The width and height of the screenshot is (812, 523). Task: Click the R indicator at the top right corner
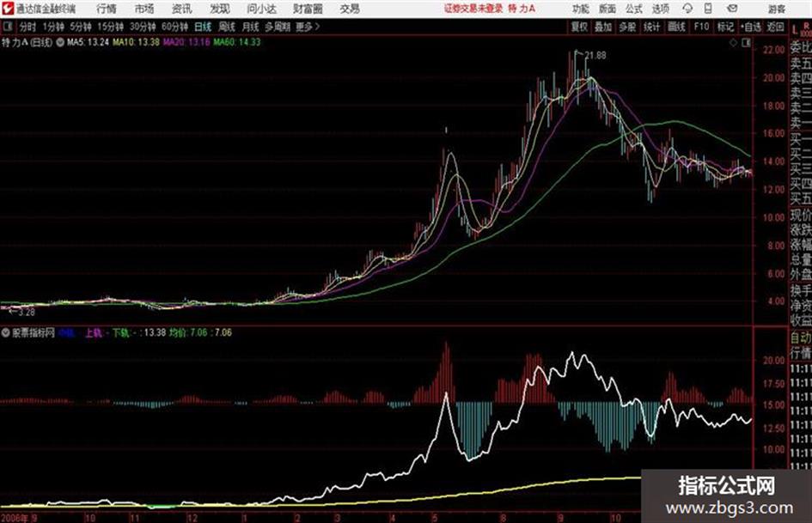tap(806, 26)
